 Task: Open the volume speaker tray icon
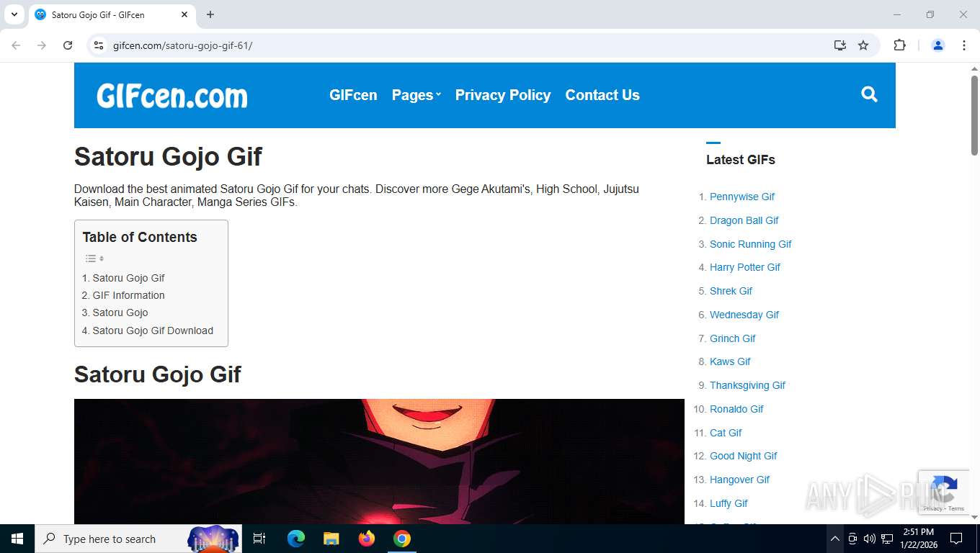(x=870, y=539)
